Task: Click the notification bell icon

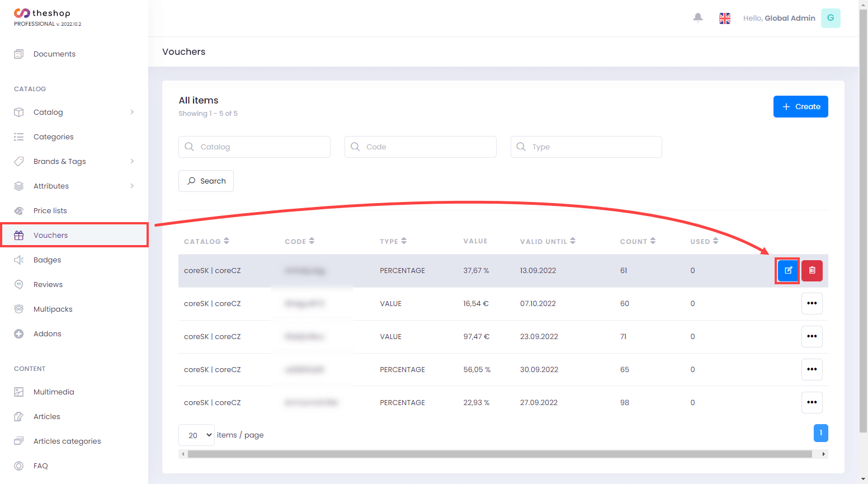Action: (698, 18)
